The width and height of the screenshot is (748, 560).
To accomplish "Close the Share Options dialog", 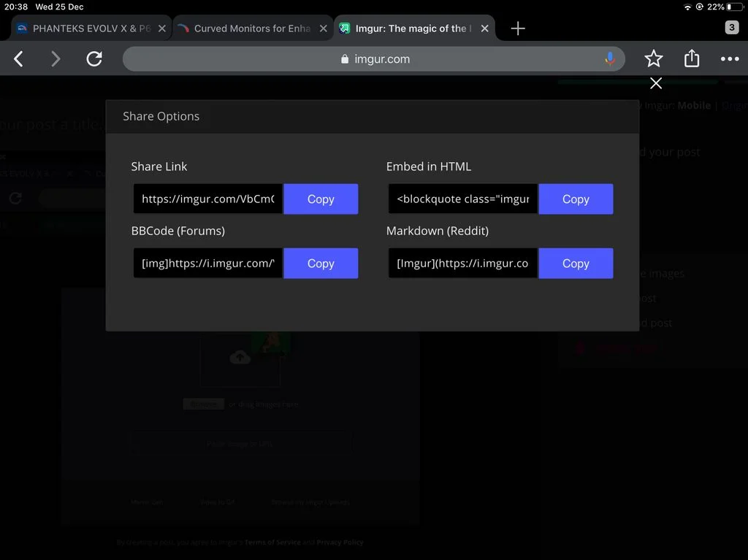I will click(x=656, y=83).
